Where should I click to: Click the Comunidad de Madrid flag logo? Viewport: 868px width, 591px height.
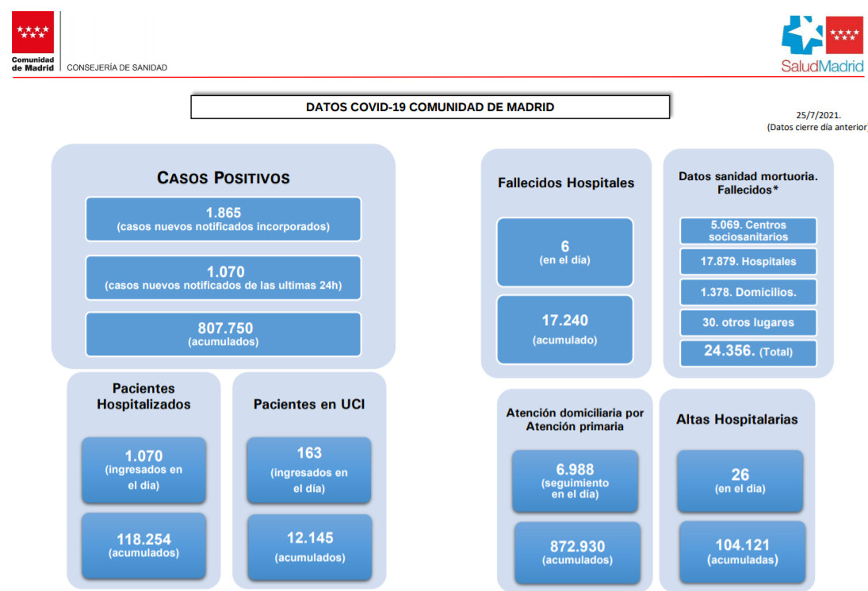(x=33, y=33)
